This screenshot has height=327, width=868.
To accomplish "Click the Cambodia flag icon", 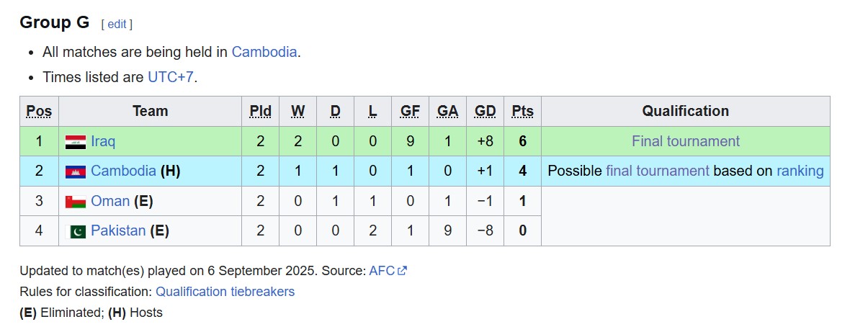I will (x=76, y=171).
